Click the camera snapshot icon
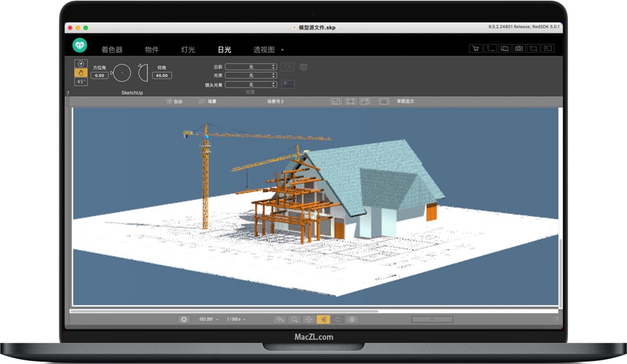 coord(519,48)
